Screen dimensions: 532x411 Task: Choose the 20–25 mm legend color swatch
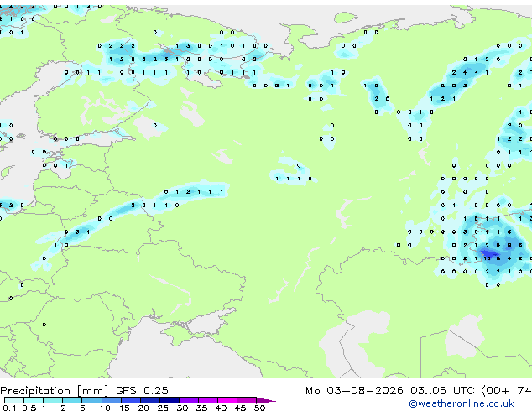click(149, 400)
